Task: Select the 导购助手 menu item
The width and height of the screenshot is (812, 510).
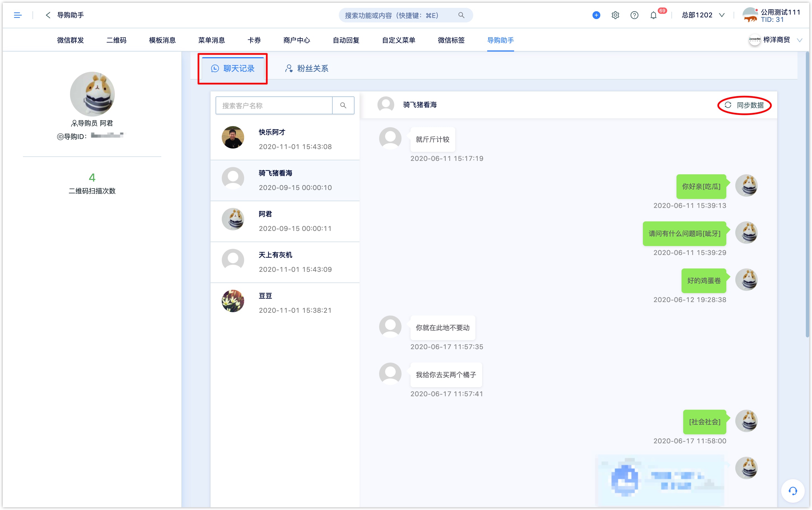Action: pos(500,40)
